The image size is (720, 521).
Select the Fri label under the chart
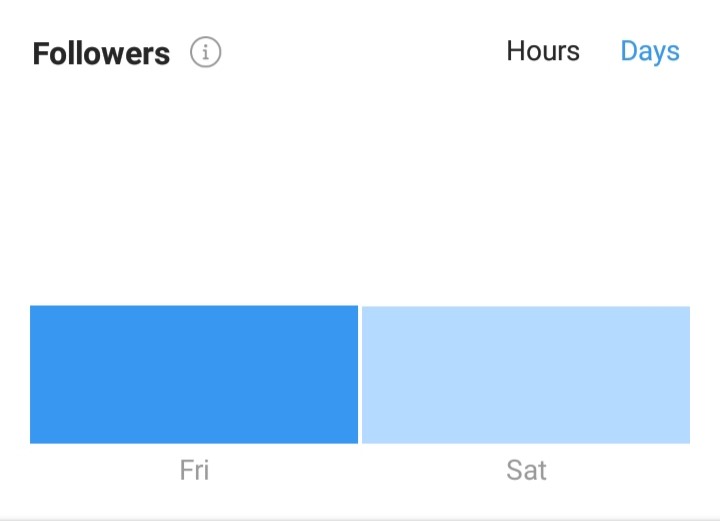point(194,470)
